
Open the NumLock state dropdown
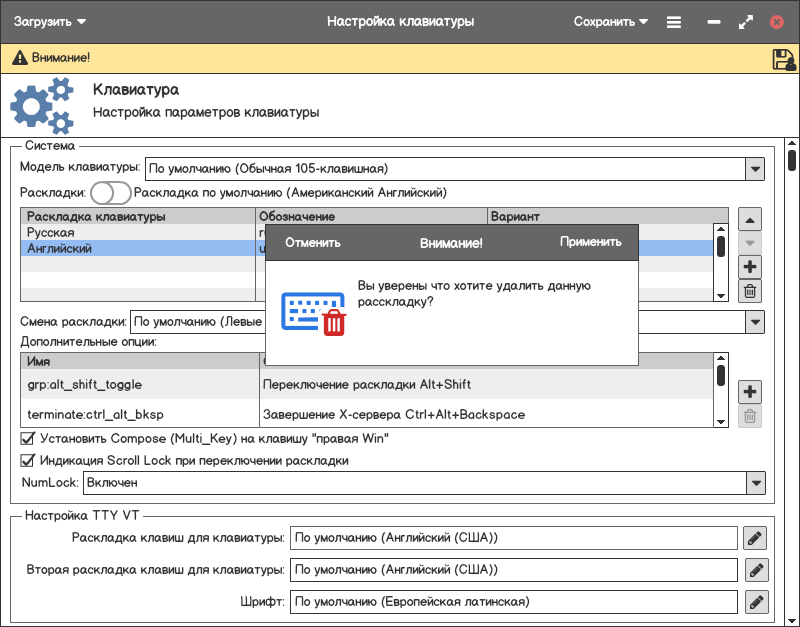(755, 483)
